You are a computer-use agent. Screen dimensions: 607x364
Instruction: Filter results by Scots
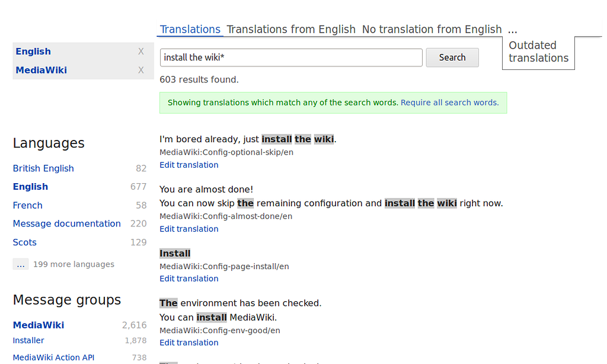(25, 242)
